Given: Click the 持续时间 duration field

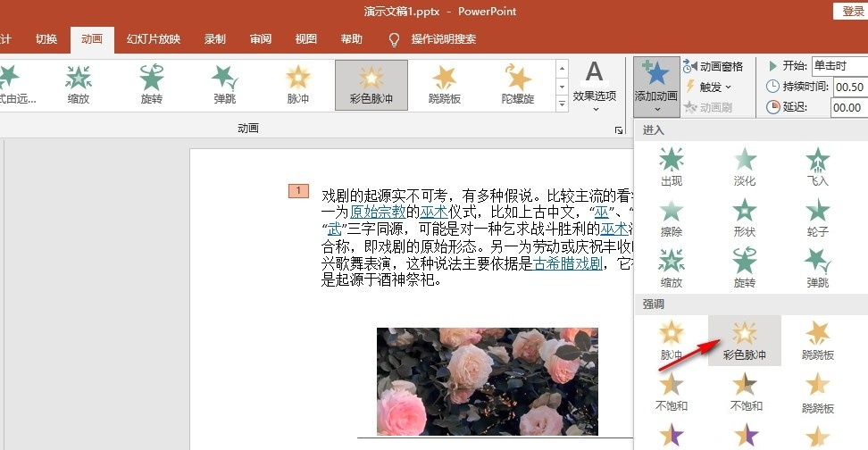Looking at the screenshot, I should [847, 87].
